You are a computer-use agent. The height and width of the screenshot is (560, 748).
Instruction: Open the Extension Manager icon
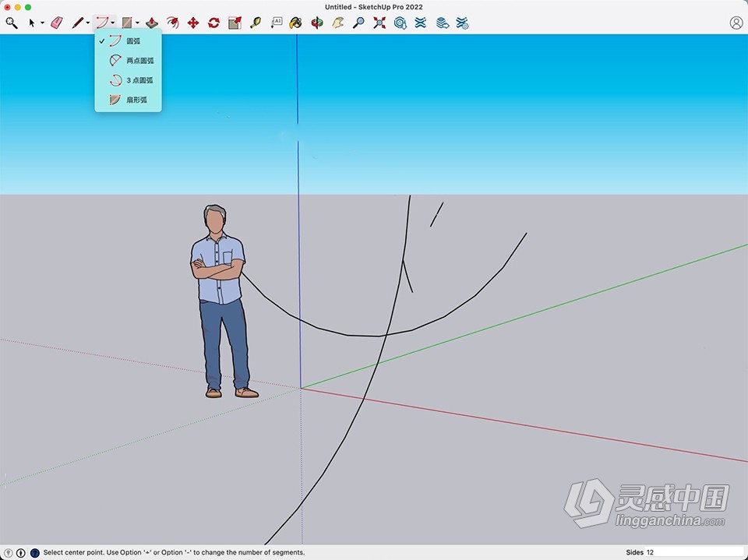click(462, 23)
